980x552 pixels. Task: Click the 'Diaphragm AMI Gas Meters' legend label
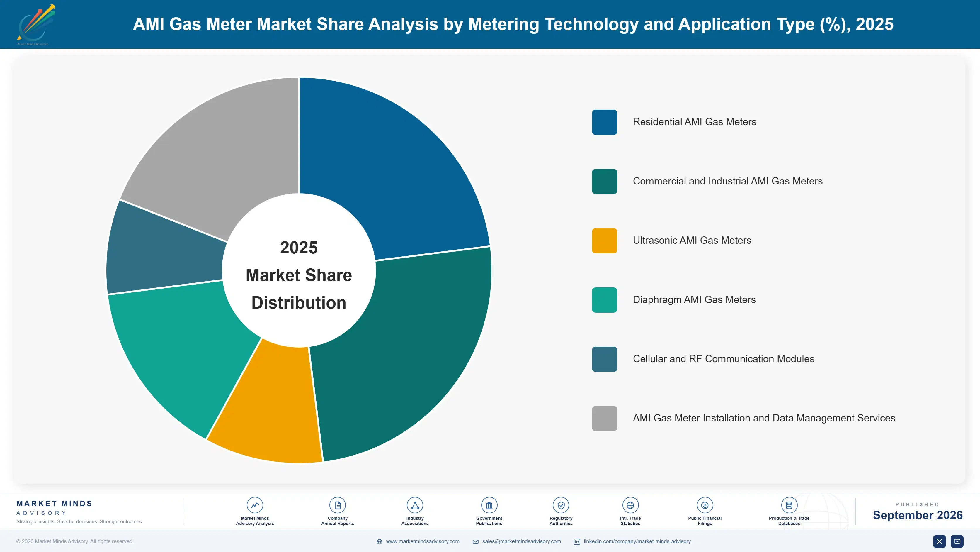(694, 299)
